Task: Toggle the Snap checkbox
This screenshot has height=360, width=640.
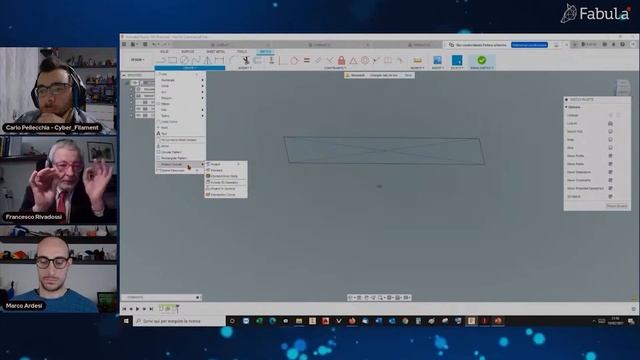Action: 610,140
